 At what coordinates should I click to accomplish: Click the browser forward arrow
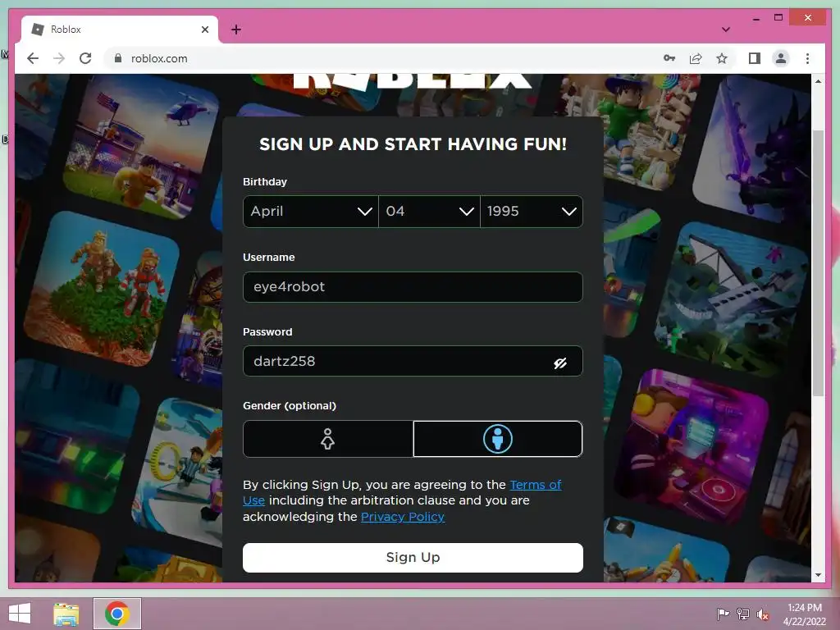59,58
